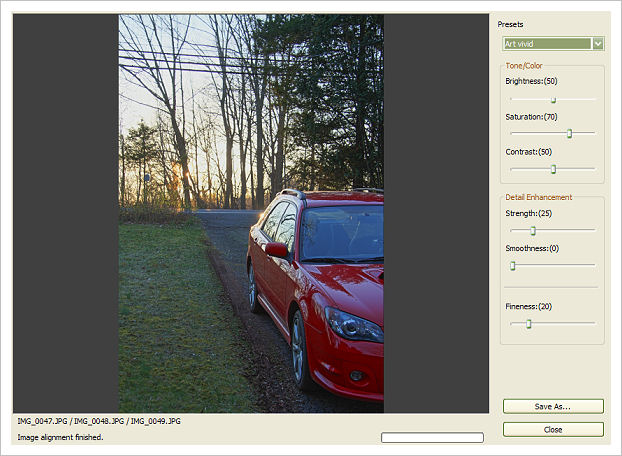Open the Presets dropdown arrow
This screenshot has height=456, width=622.
[x=598, y=44]
